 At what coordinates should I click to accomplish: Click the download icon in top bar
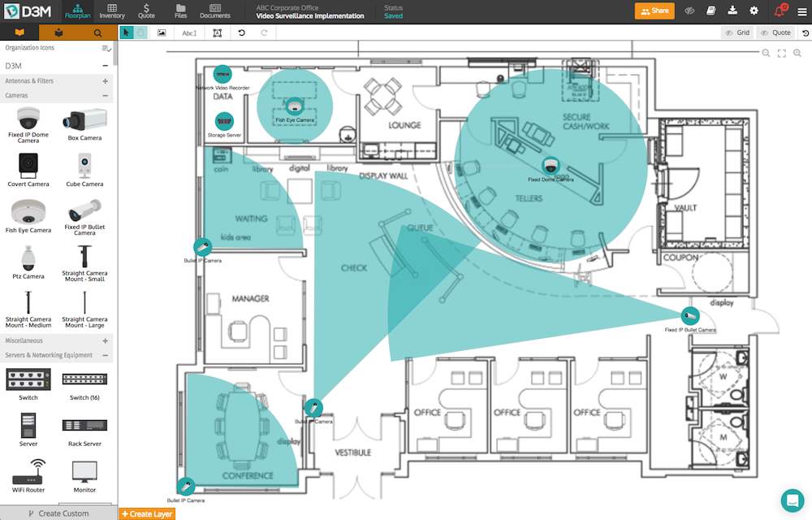pyautogui.click(x=732, y=11)
